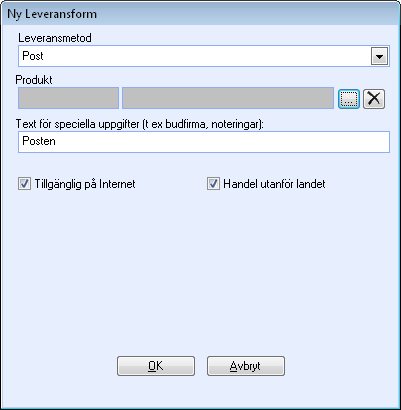Click the wide gray product name field
This screenshot has height=410, width=401.
click(x=228, y=98)
